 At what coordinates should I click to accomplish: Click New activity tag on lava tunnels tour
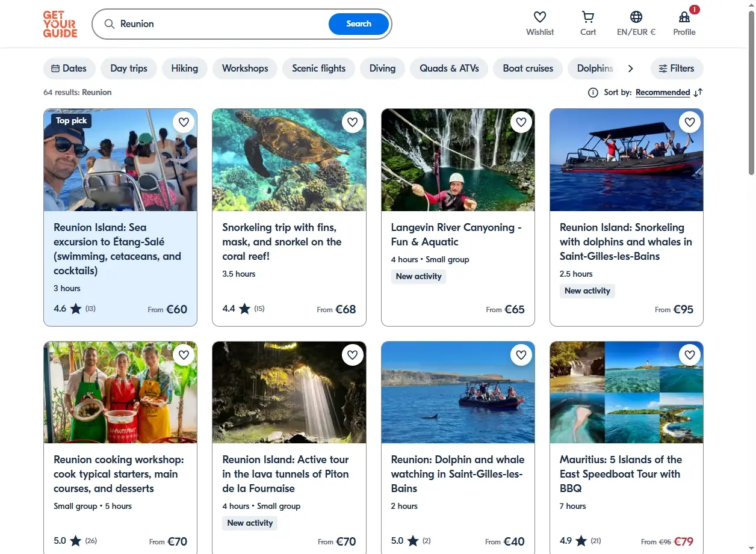click(250, 523)
